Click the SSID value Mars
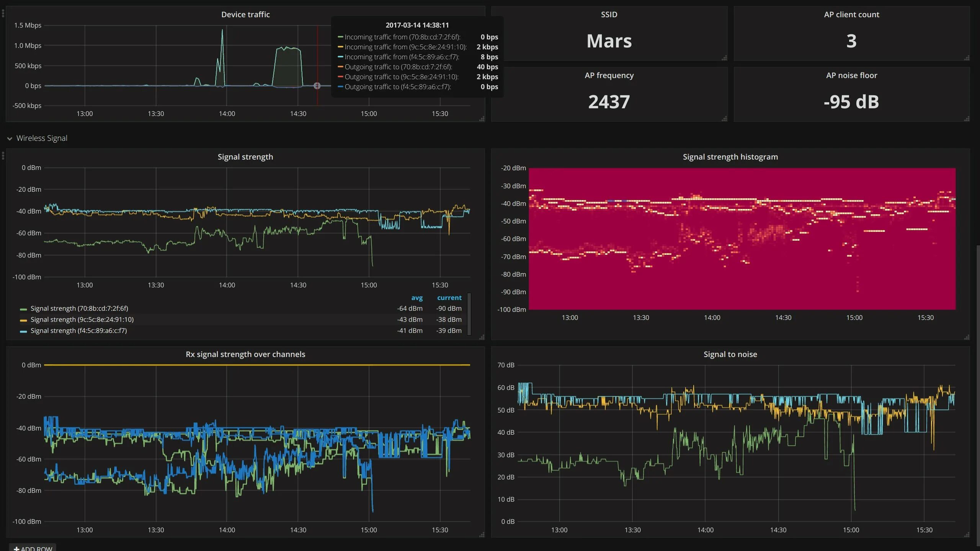The width and height of the screenshot is (980, 551). [x=609, y=41]
